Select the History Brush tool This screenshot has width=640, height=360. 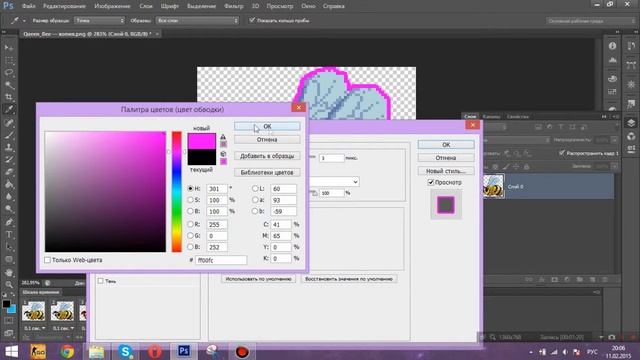[x=9, y=160]
